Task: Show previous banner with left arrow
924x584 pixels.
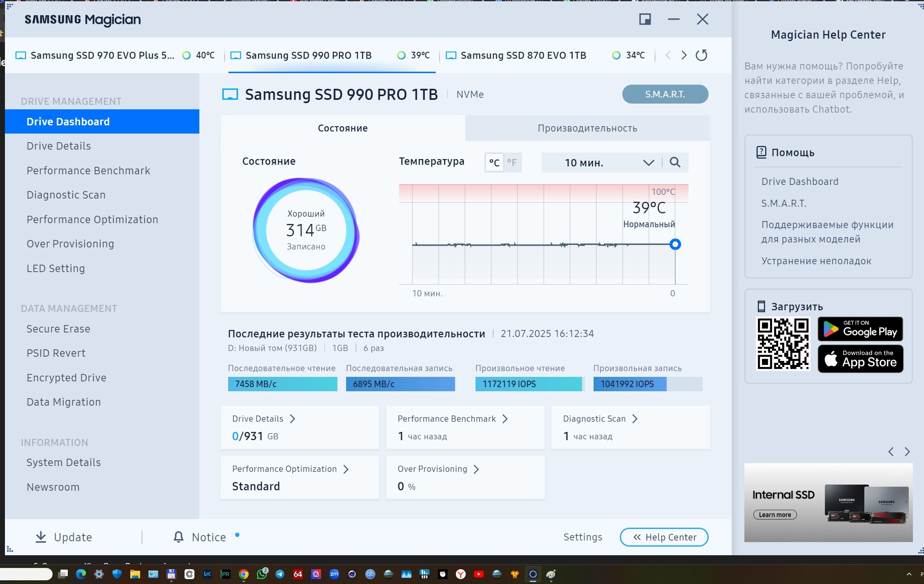Action: pyautogui.click(x=891, y=452)
